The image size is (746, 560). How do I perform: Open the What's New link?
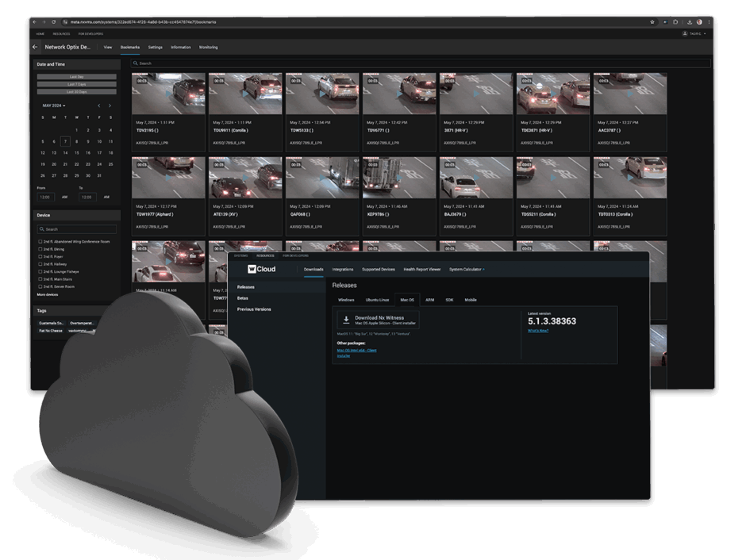(538, 331)
